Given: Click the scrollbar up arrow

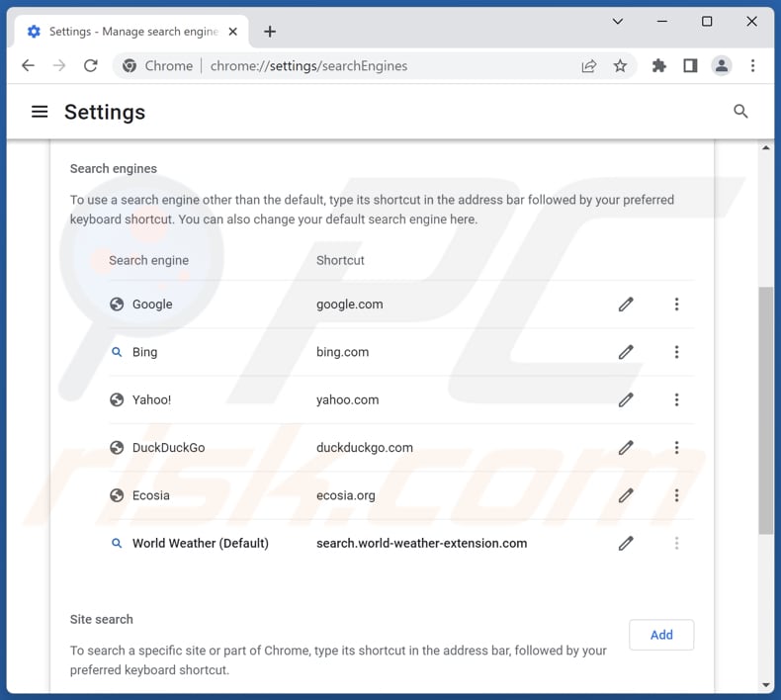Looking at the screenshot, I should [766, 147].
